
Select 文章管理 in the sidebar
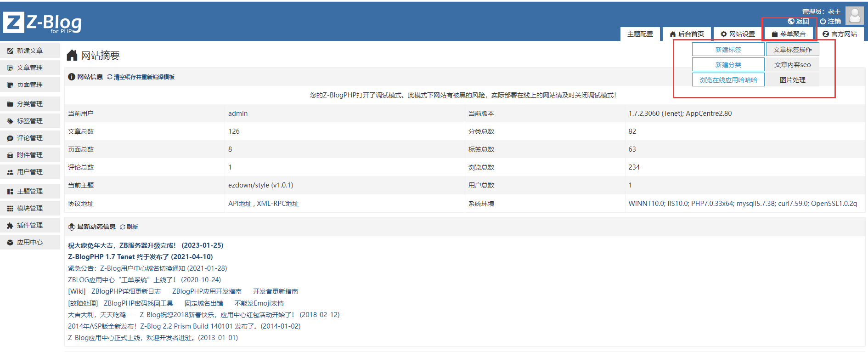[30, 68]
